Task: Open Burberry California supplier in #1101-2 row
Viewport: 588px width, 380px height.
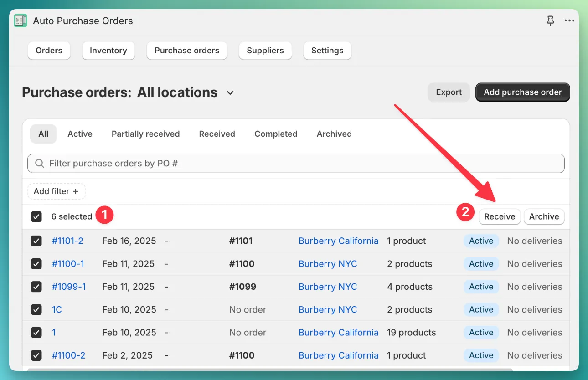Action: coord(338,241)
